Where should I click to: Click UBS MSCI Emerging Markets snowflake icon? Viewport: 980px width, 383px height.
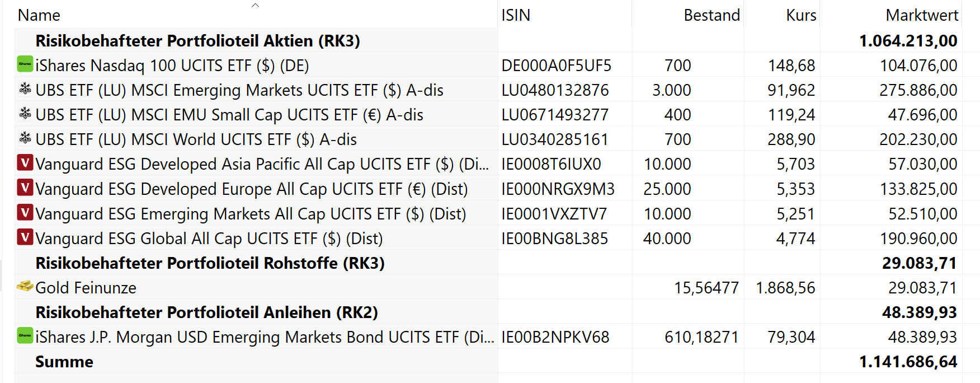click(x=25, y=88)
